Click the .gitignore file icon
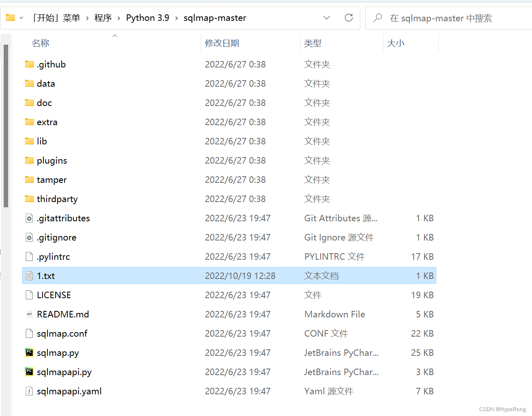The height and width of the screenshot is (416, 532). click(x=29, y=237)
